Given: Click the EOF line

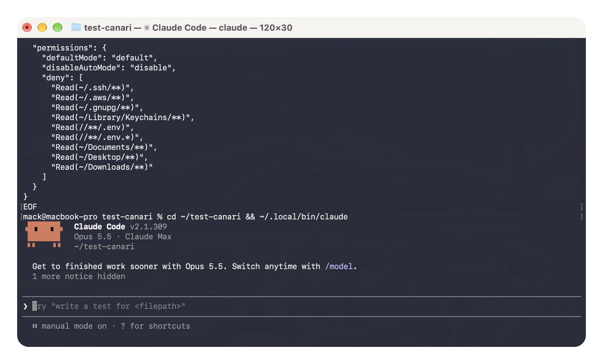Looking at the screenshot, I should 30,207.
